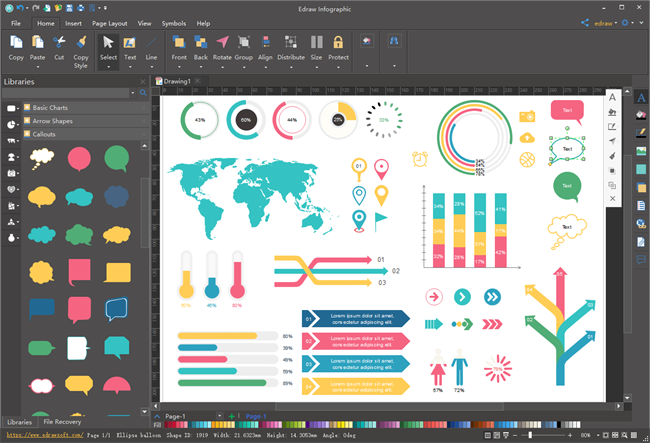This screenshot has height=443, width=650.
Task: Open the File menu
Action: coord(16,23)
